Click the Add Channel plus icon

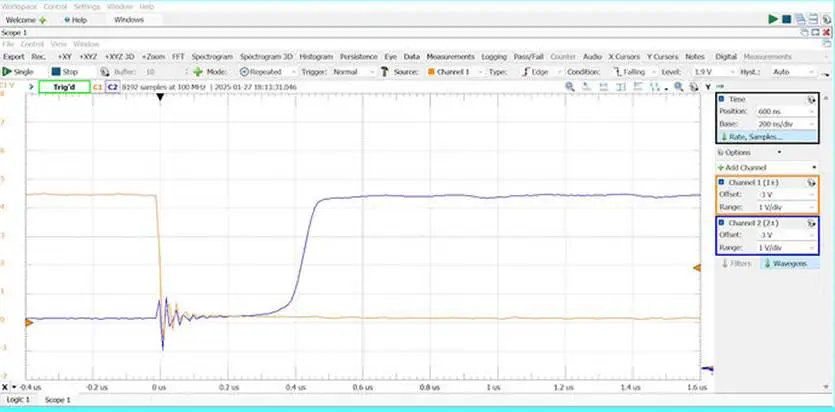coord(721,168)
